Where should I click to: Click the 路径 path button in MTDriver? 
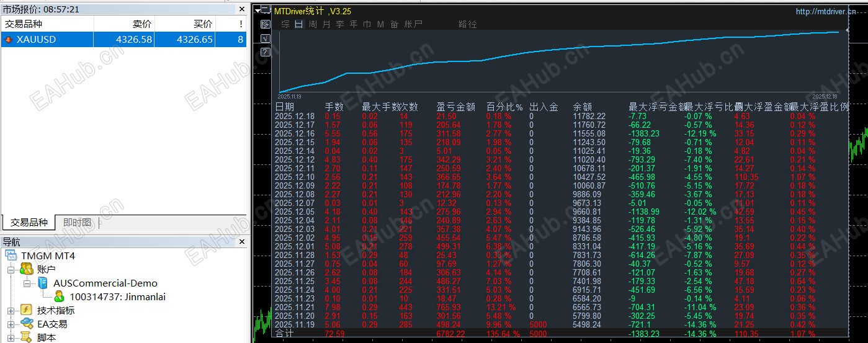coord(468,24)
